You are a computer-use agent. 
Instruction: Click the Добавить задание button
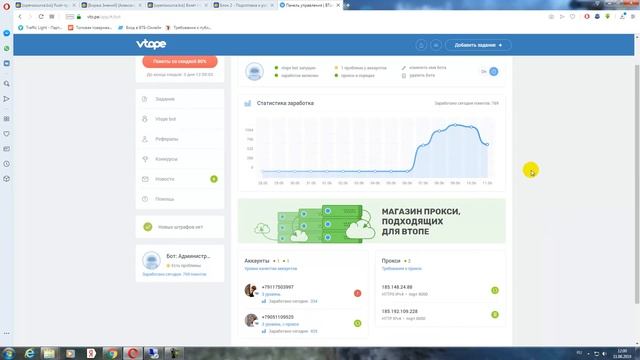tap(478, 45)
